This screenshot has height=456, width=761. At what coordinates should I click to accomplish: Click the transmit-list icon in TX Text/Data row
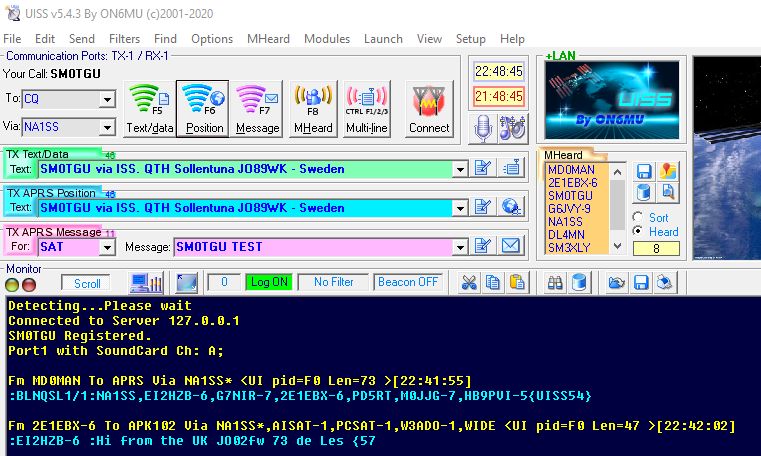click(511, 168)
